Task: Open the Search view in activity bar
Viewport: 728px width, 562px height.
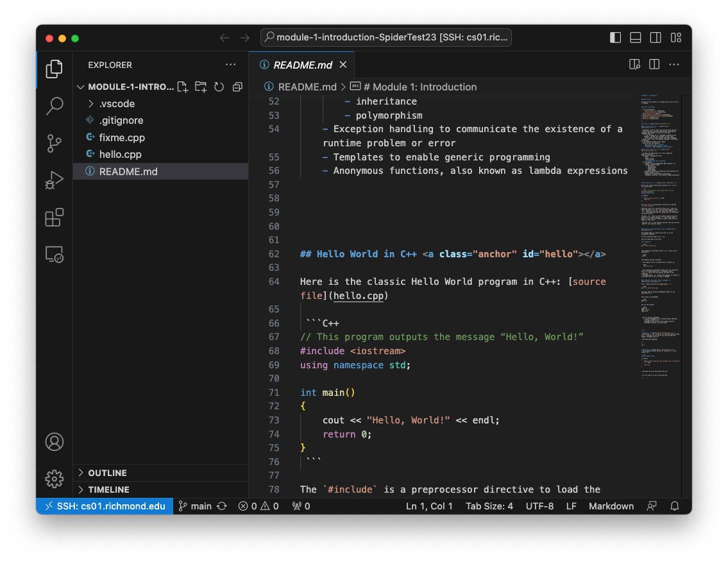Action: coord(55,106)
